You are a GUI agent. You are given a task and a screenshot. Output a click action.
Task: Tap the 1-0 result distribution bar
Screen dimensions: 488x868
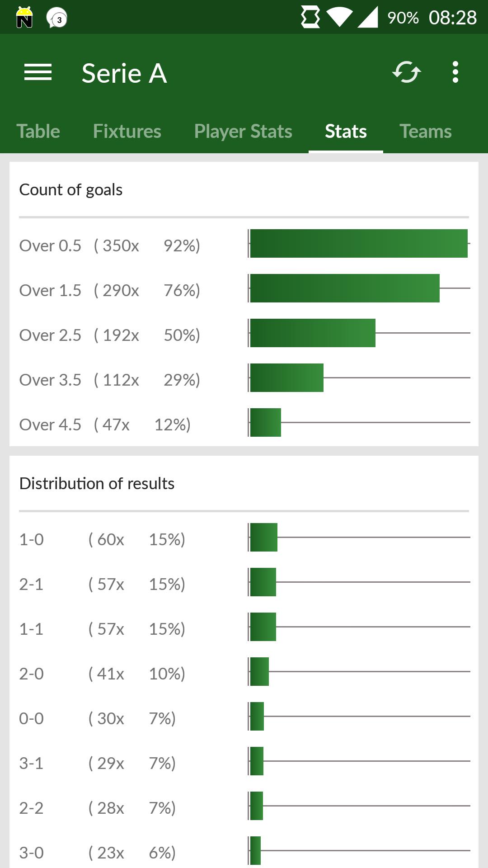[x=263, y=538]
